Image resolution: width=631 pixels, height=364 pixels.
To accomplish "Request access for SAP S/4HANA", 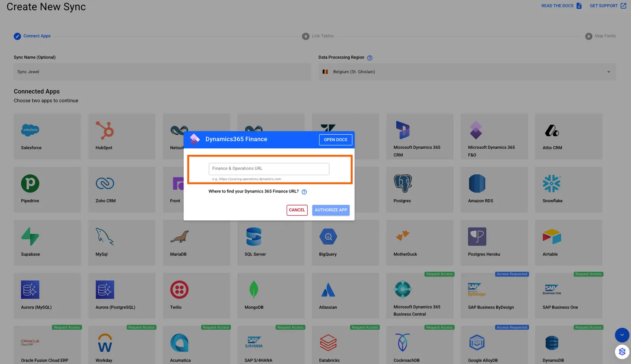I will pos(290,327).
